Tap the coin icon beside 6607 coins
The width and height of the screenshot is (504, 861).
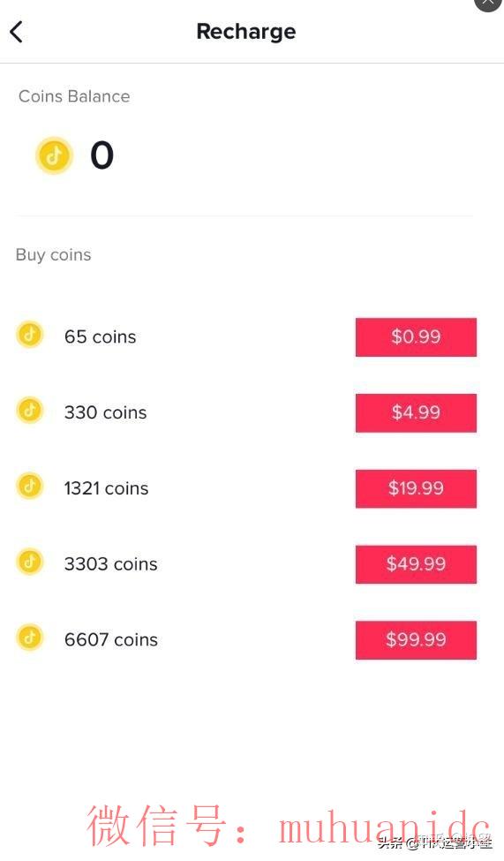(x=30, y=638)
